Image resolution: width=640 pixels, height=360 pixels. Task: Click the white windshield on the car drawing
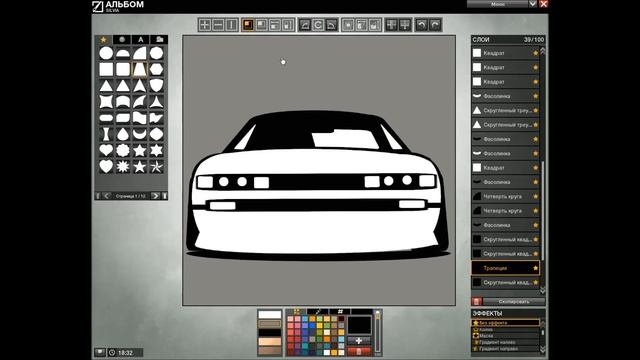coord(345,139)
